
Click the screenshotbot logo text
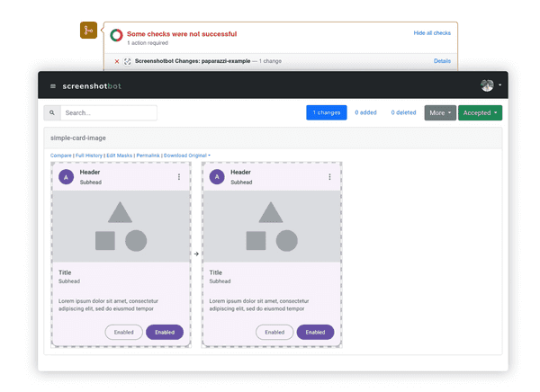click(92, 86)
